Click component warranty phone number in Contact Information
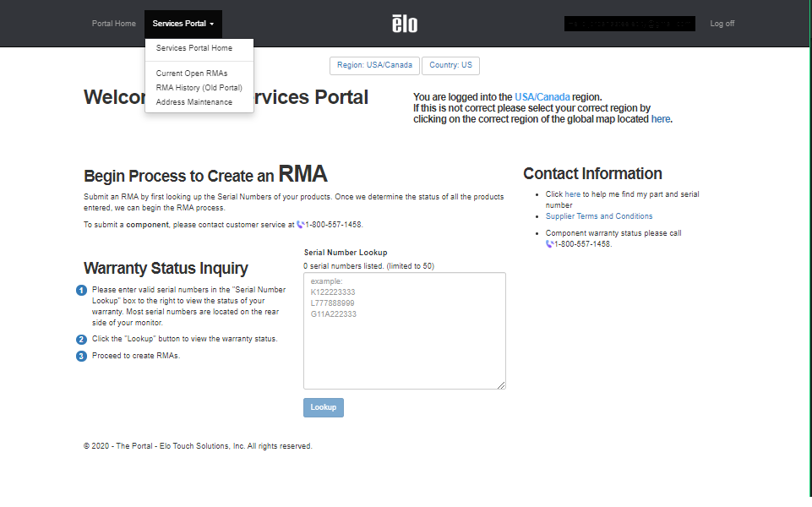 (582, 244)
